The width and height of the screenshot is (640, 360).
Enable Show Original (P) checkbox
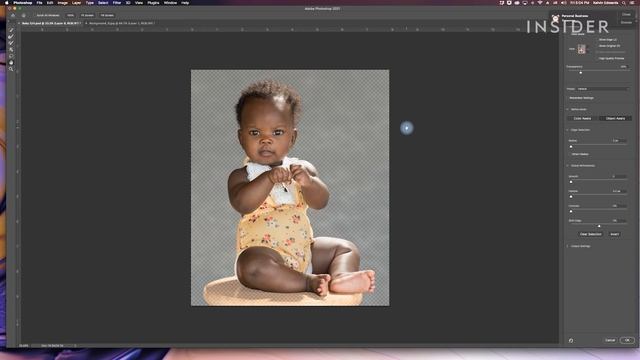(x=609, y=46)
